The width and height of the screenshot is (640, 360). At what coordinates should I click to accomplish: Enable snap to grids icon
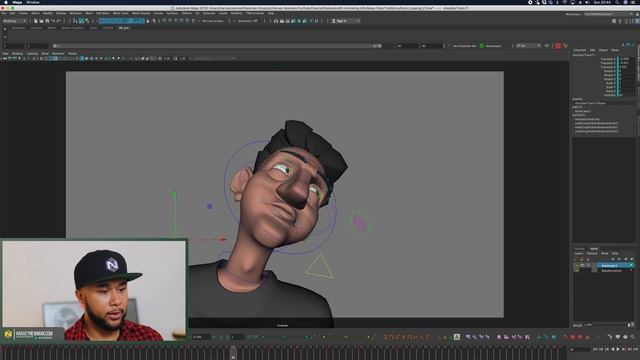(165, 21)
